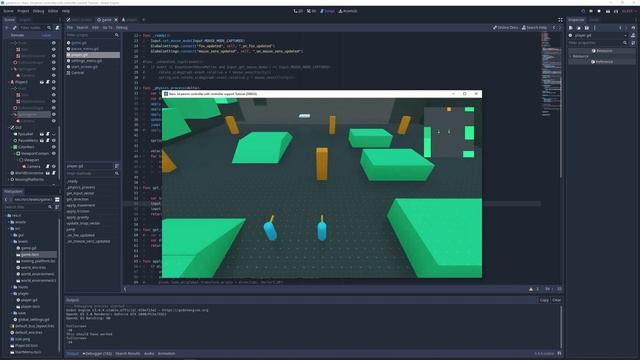Viewport: 640px width, 360px height.
Task: Add a new scene tab
Action: pos(144,20)
